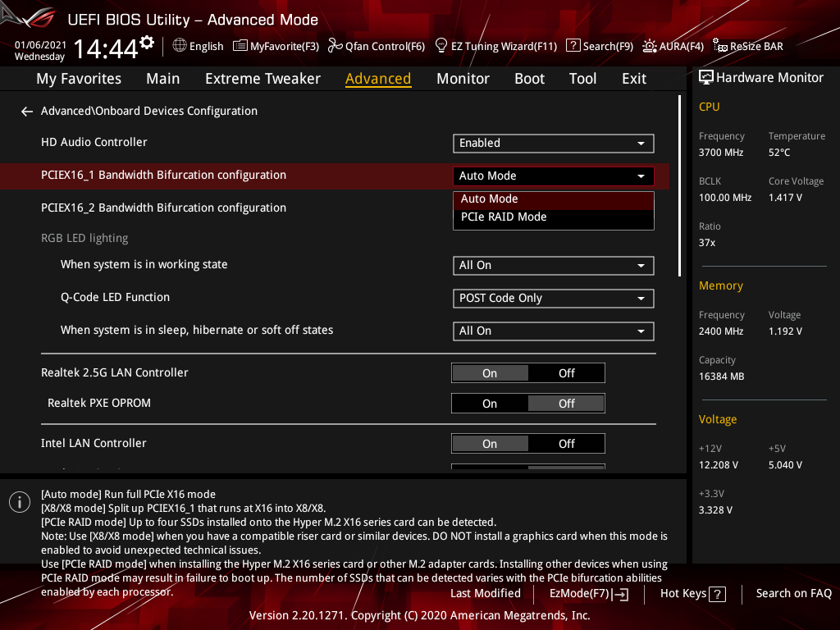Set Realtek PXE OPROM to On
Screen dimensions: 840x630
point(490,404)
